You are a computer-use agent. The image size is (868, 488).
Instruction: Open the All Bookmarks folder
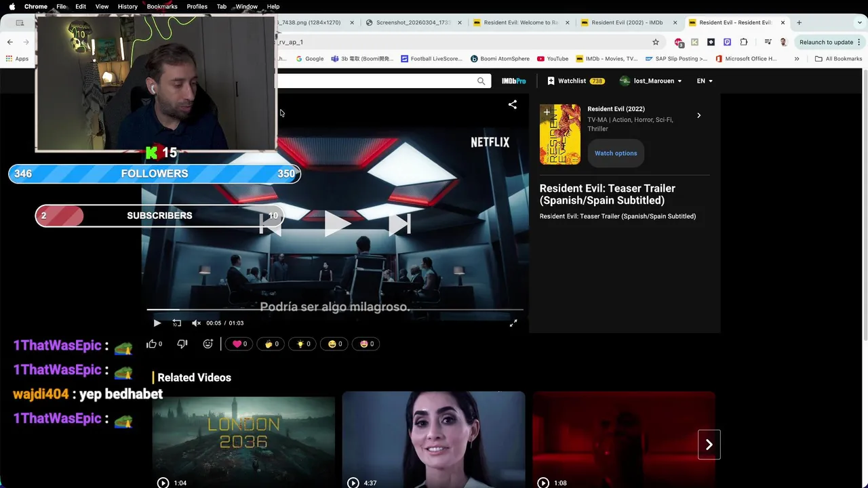pyautogui.click(x=838, y=59)
